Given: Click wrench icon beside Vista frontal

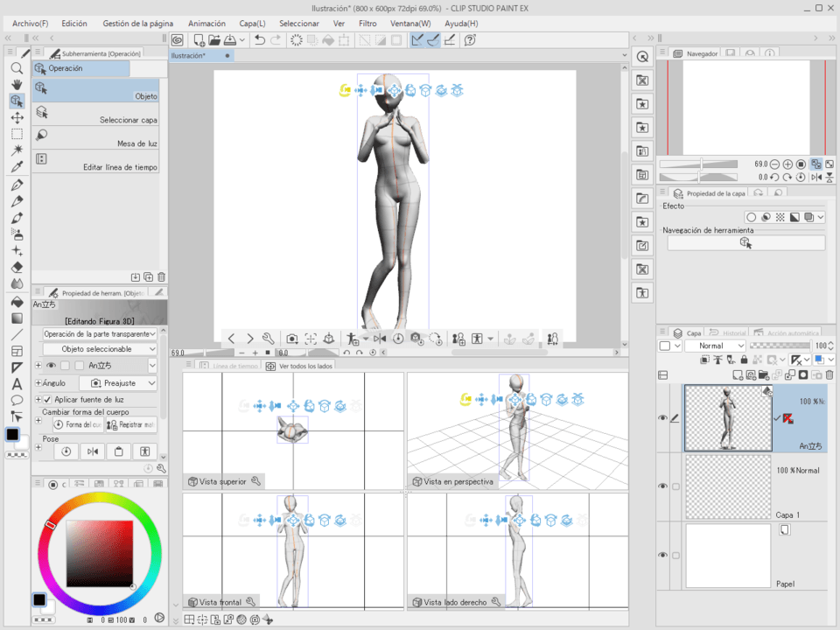Looking at the screenshot, I should pyautogui.click(x=250, y=602).
